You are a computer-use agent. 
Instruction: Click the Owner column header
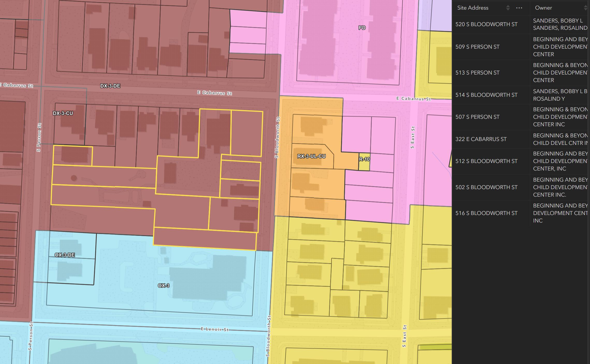pyautogui.click(x=543, y=8)
